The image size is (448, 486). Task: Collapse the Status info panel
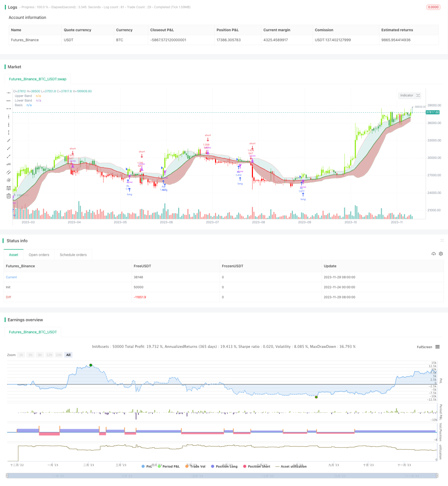pos(442,240)
